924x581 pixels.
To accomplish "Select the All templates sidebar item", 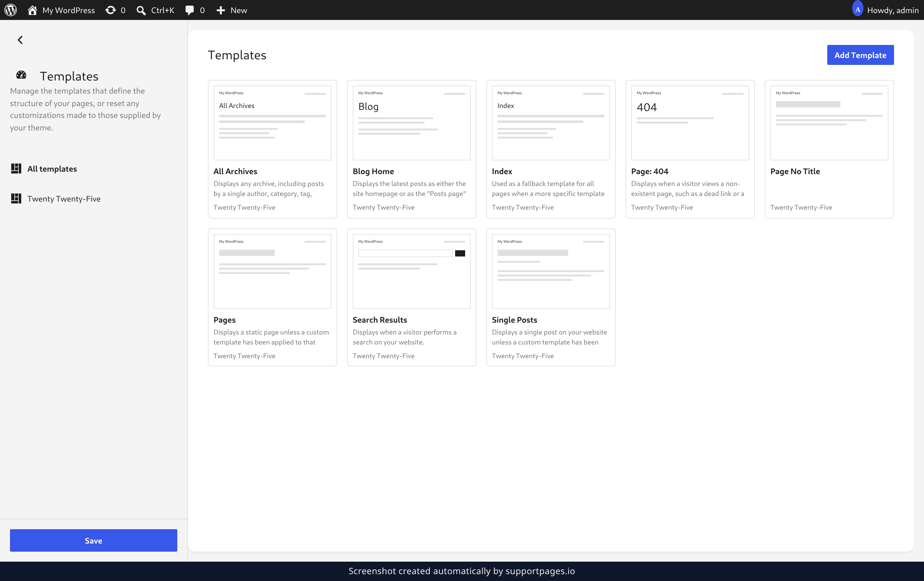I will [94, 168].
